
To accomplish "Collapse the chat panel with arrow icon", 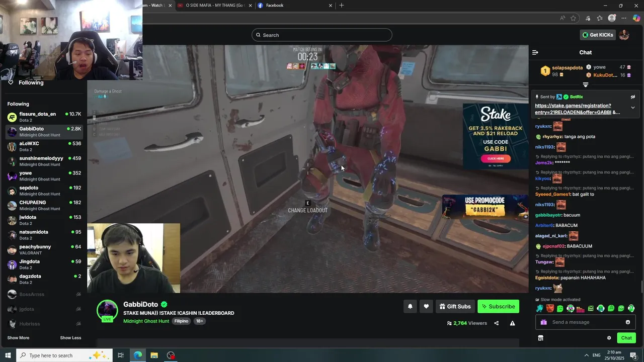I will click(x=535, y=52).
